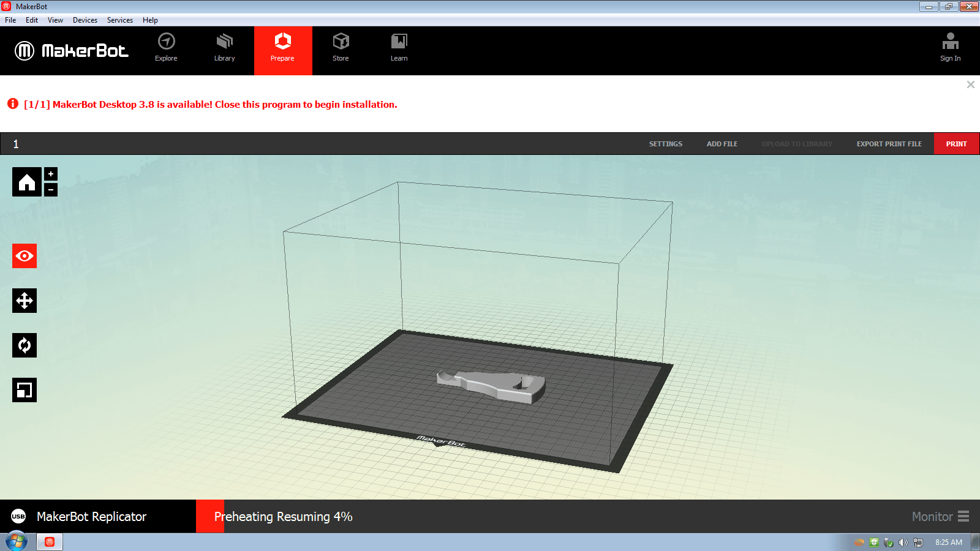Open the Library section

click(x=225, y=48)
